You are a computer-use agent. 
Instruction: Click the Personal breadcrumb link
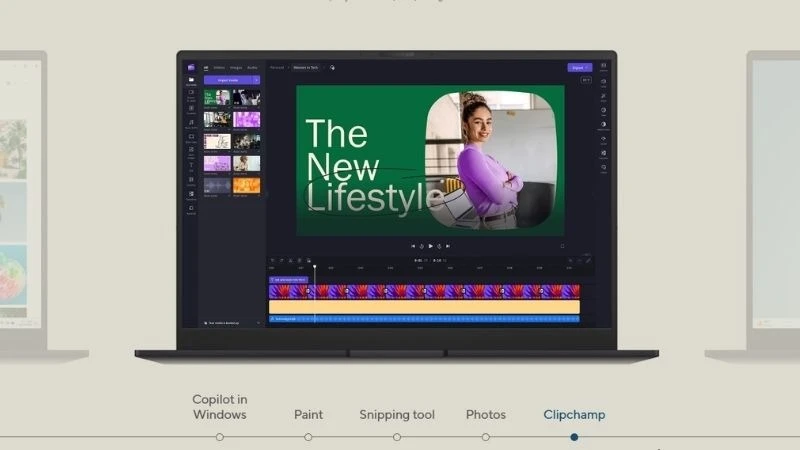pos(277,67)
